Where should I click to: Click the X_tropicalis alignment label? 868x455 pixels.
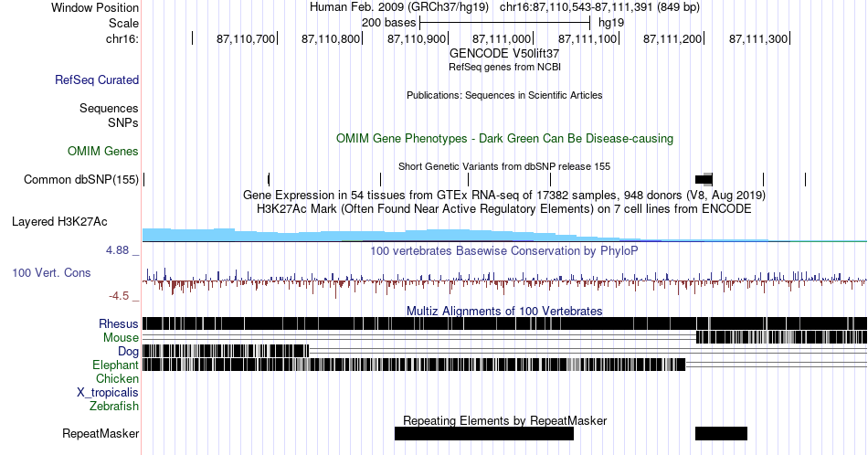(108, 393)
